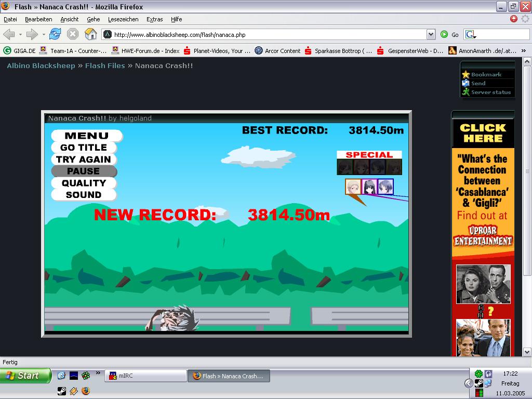The width and height of the screenshot is (532, 399).
Task: Click the TRY AGAIN game button
Action: pyautogui.click(x=84, y=159)
